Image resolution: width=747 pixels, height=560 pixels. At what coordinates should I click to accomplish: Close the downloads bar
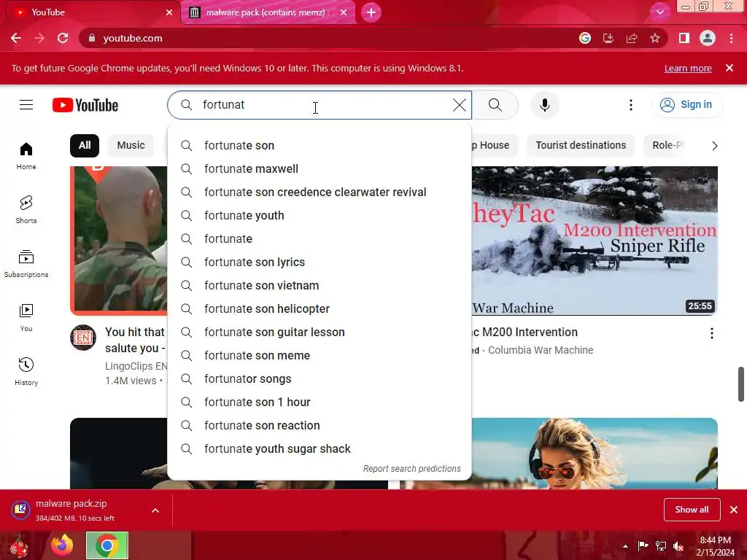[x=734, y=510]
